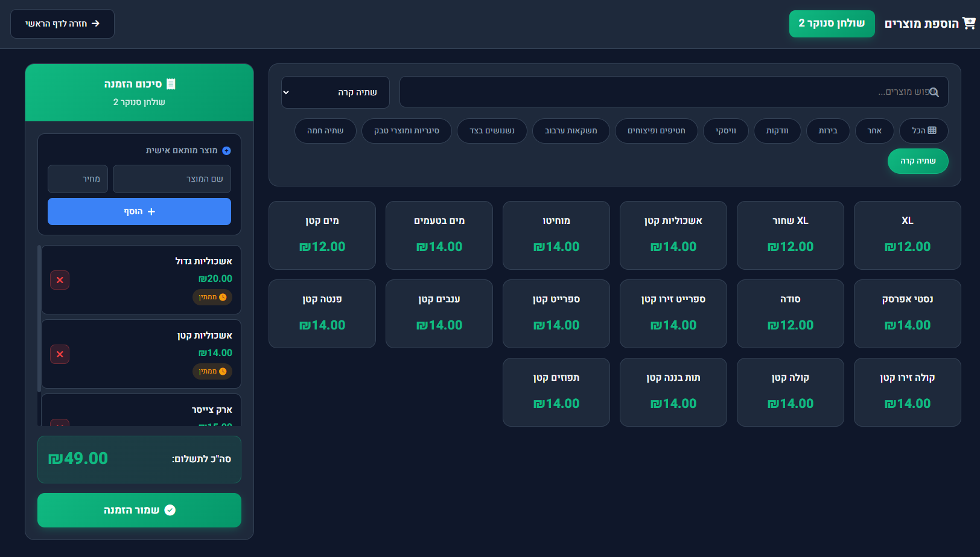Switch to the וויסקי category filter
This screenshot has width=980, height=557.
coord(725,131)
